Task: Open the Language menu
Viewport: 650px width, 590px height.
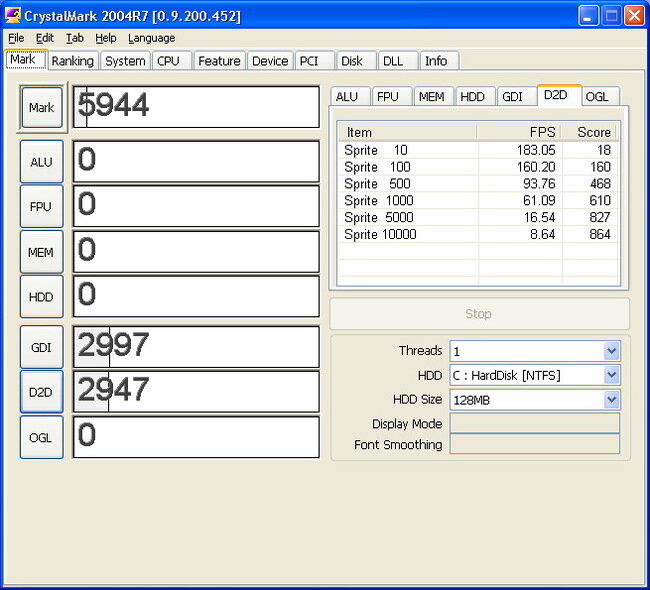Action: 151,38
